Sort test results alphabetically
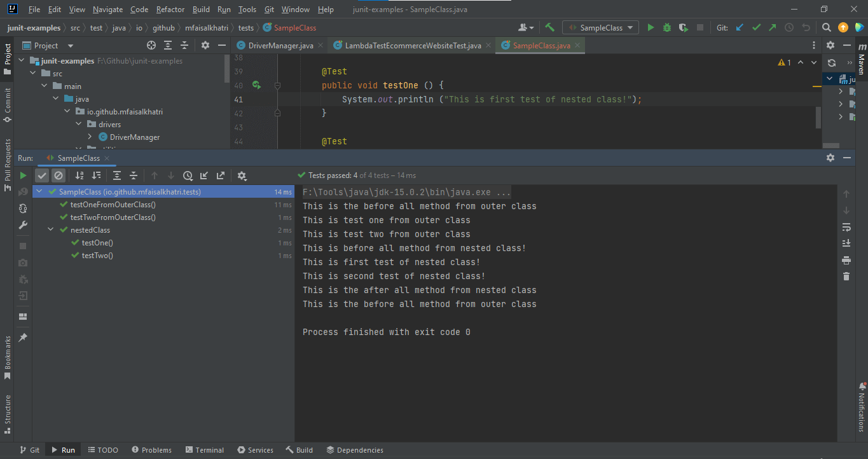Screen dimensions: 868x459 [x=79, y=175]
